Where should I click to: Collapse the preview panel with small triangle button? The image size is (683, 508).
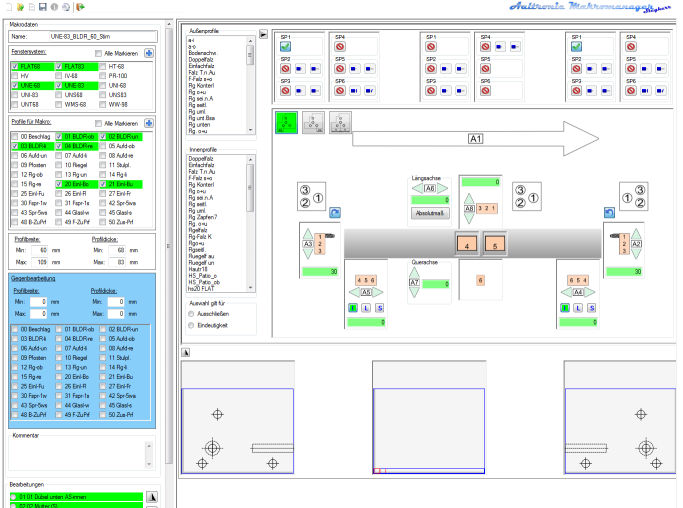pos(184,352)
